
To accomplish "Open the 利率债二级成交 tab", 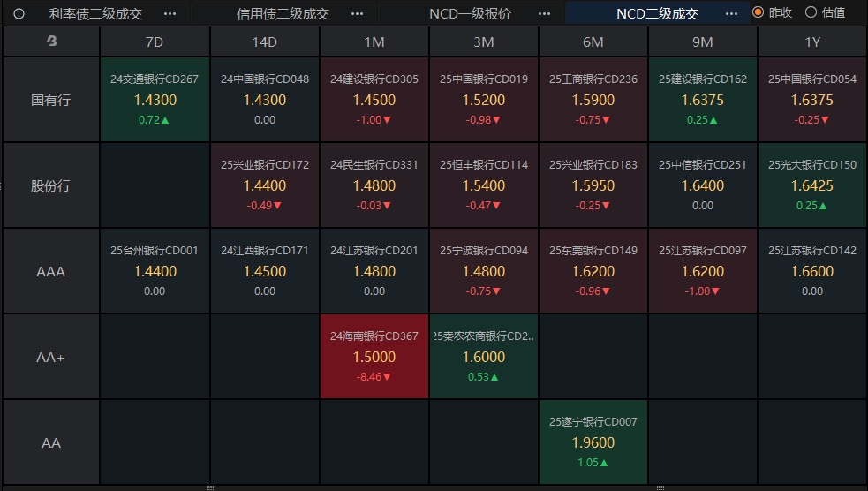I will tap(95, 14).
